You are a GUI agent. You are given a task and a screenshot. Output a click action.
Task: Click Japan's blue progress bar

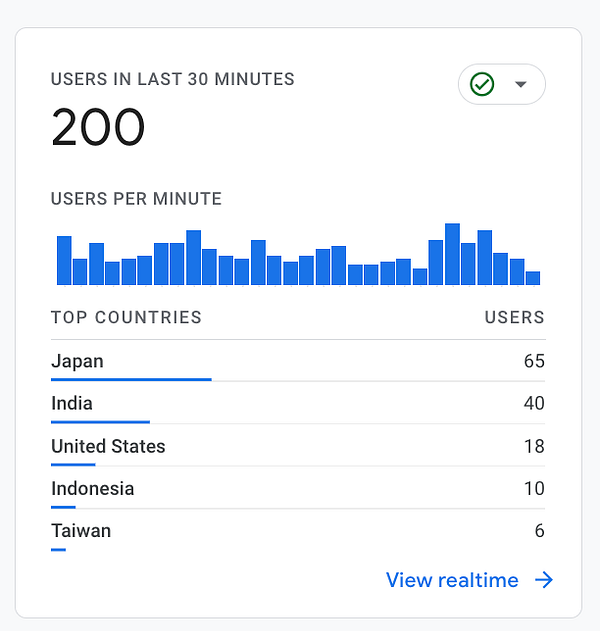131,380
